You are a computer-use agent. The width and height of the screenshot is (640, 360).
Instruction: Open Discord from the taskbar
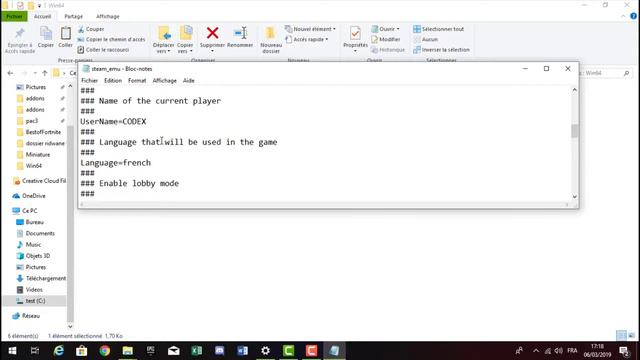(220, 351)
